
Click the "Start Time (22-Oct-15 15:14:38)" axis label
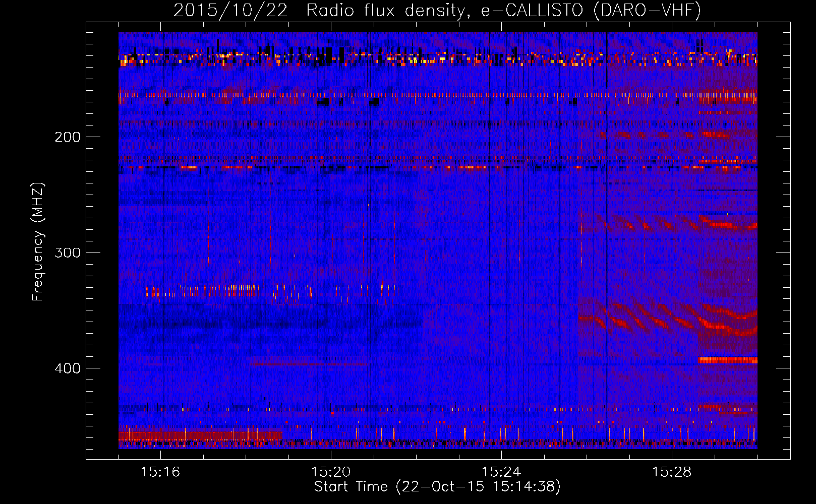pyautogui.click(x=437, y=487)
